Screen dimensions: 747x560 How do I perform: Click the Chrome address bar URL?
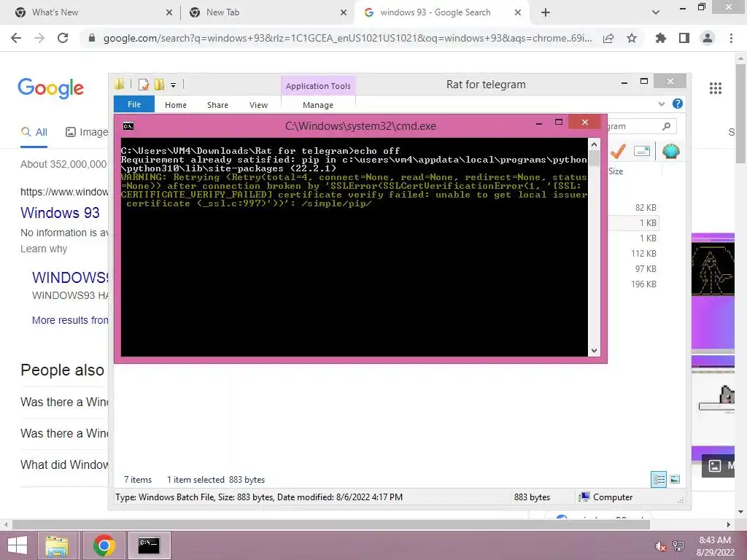point(347,38)
